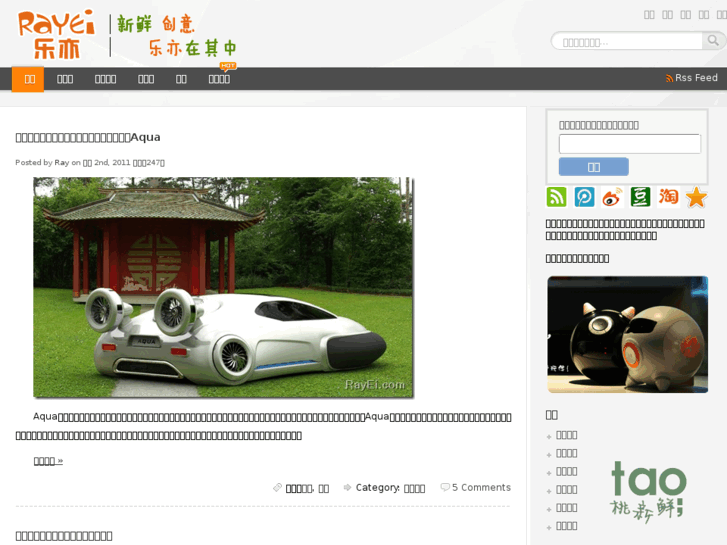
Task: Open the article title ending with Aqua
Action: pos(88,137)
